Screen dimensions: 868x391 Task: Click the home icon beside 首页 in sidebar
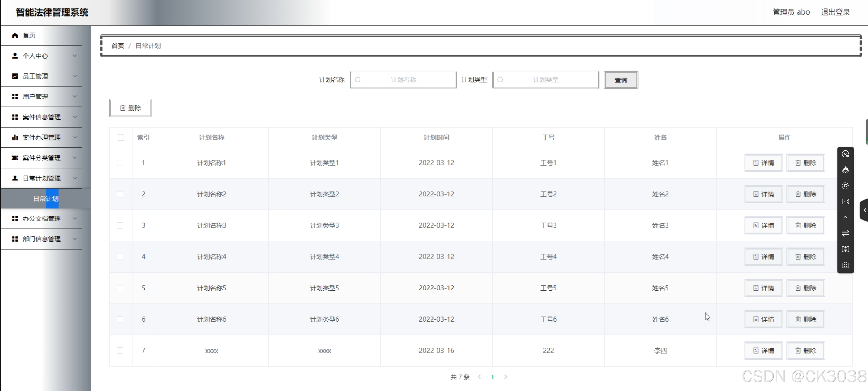[x=15, y=35]
